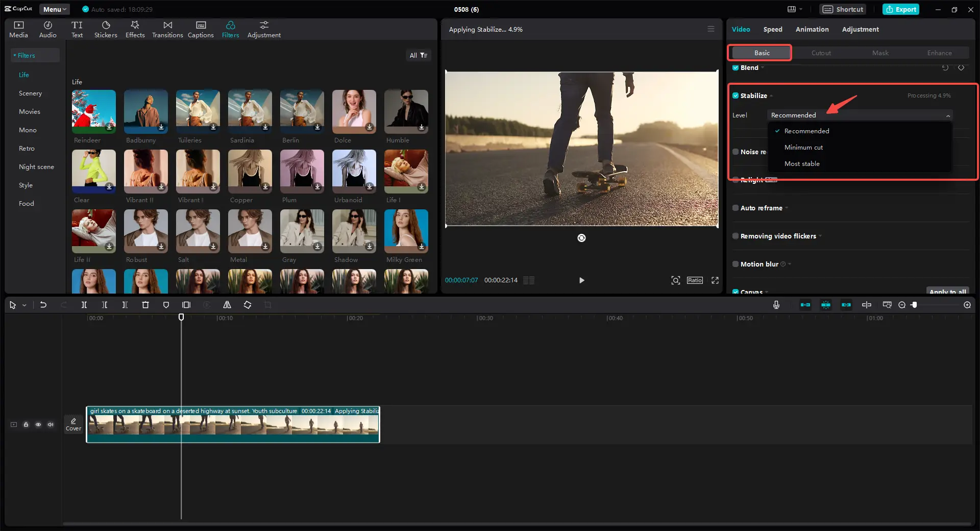The image size is (980, 531).
Task: Open the Night scene filter category
Action: tap(36, 166)
